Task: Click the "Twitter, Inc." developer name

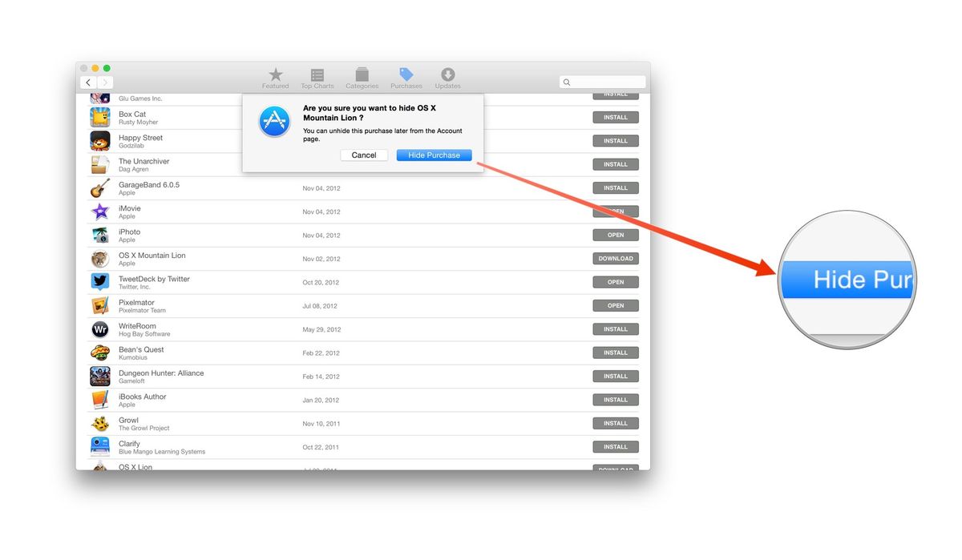Action: (135, 287)
